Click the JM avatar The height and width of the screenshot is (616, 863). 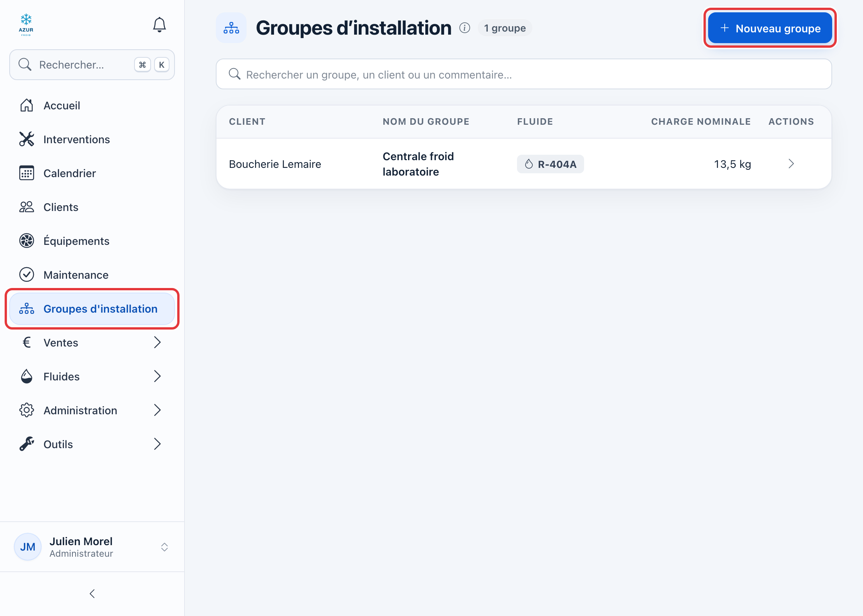pyautogui.click(x=28, y=547)
